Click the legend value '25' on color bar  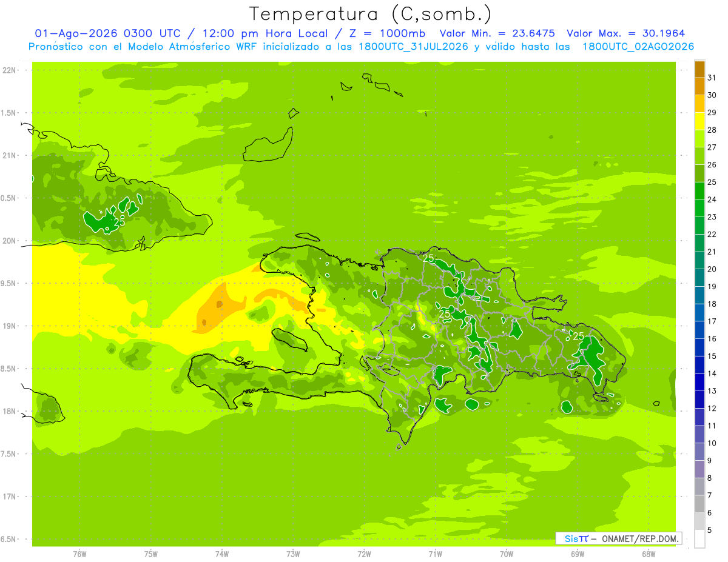coord(712,182)
